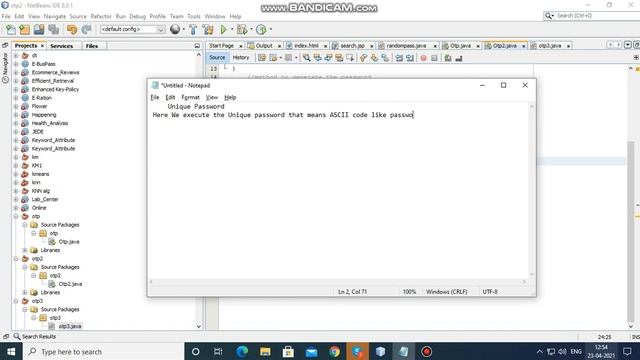Open Microsoft Store from taskbar
Image resolution: width=640 pixels, height=360 pixels.
coord(288,351)
